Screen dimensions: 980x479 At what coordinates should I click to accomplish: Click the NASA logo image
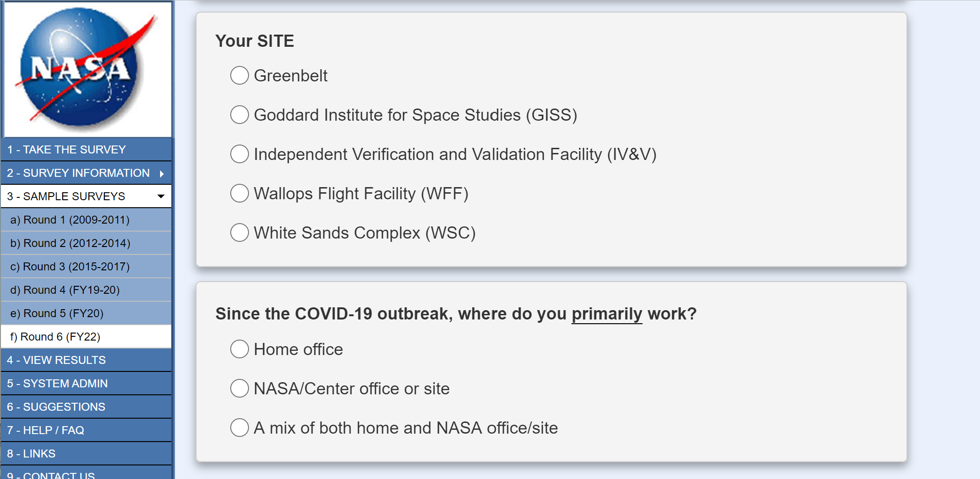coord(87,69)
